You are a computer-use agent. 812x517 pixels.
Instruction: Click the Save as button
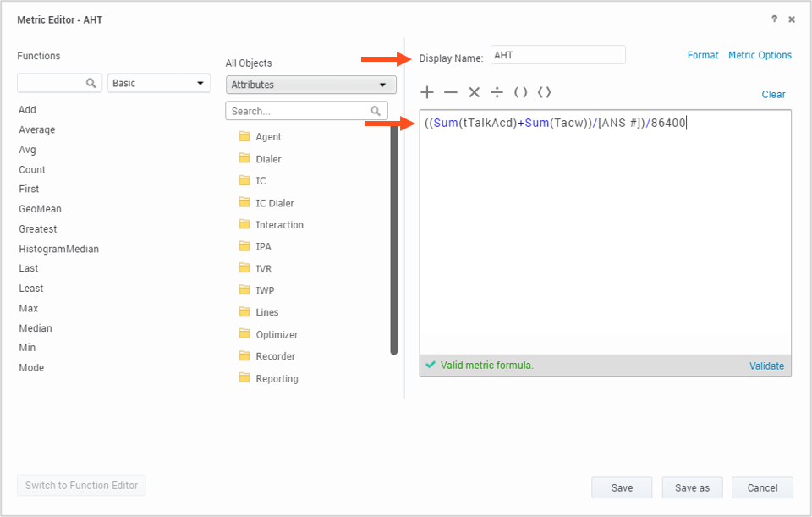(692, 487)
